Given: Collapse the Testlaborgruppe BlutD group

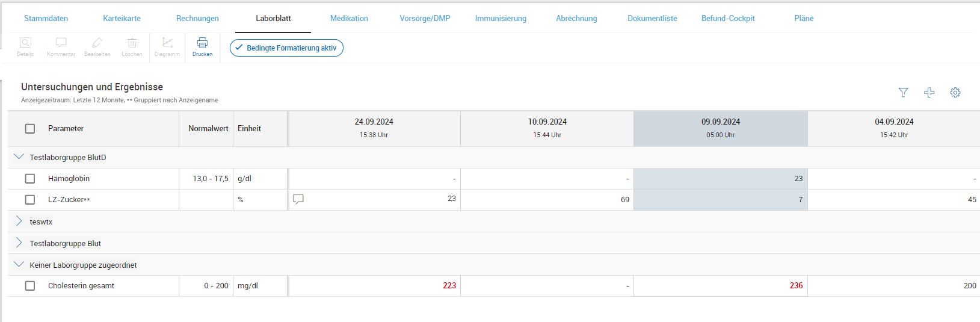Looking at the screenshot, I should pos(19,157).
